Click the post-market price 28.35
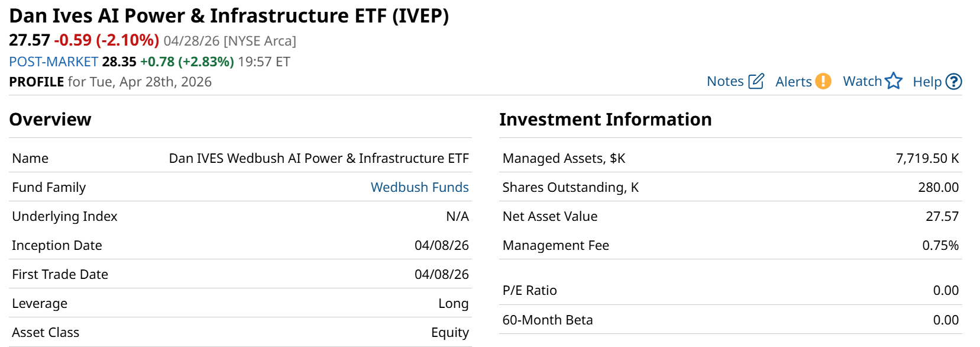980x347 pixels. 119,62
